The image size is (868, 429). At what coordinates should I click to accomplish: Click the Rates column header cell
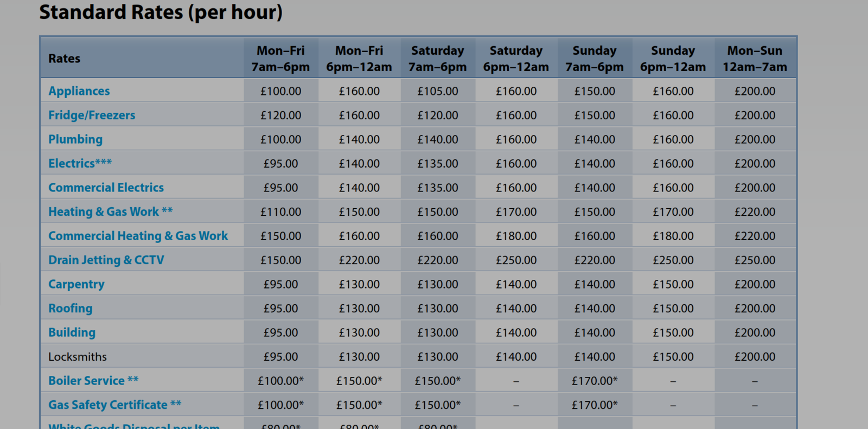[64, 59]
